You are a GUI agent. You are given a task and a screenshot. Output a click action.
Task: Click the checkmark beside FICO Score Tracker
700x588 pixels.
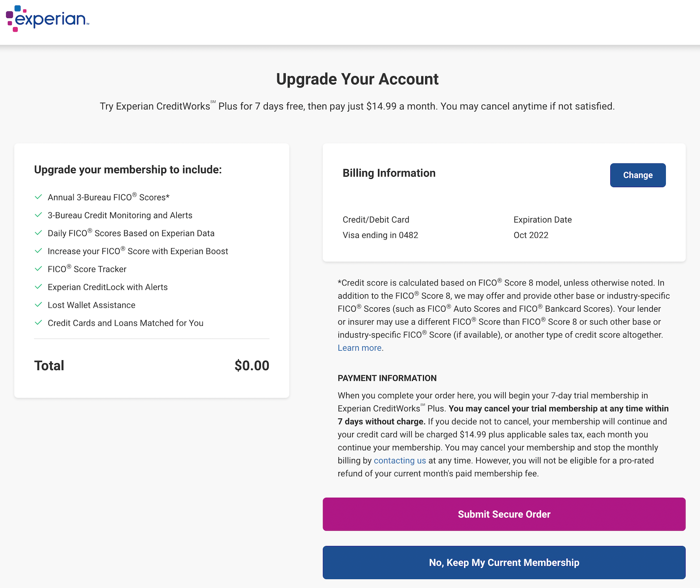38,269
